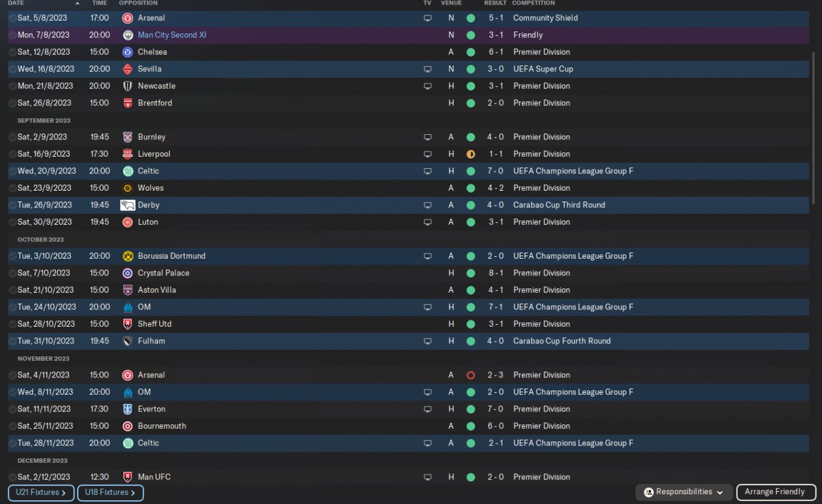Click the Derby club crest icon
This screenshot has width=822, height=504.
coord(128,205)
